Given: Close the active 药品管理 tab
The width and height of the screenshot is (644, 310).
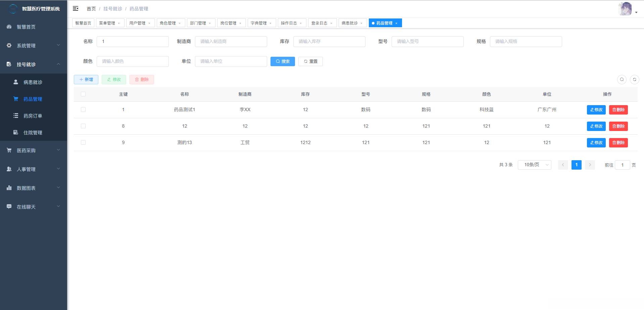Looking at the screenshot, I should pos(396,23).
